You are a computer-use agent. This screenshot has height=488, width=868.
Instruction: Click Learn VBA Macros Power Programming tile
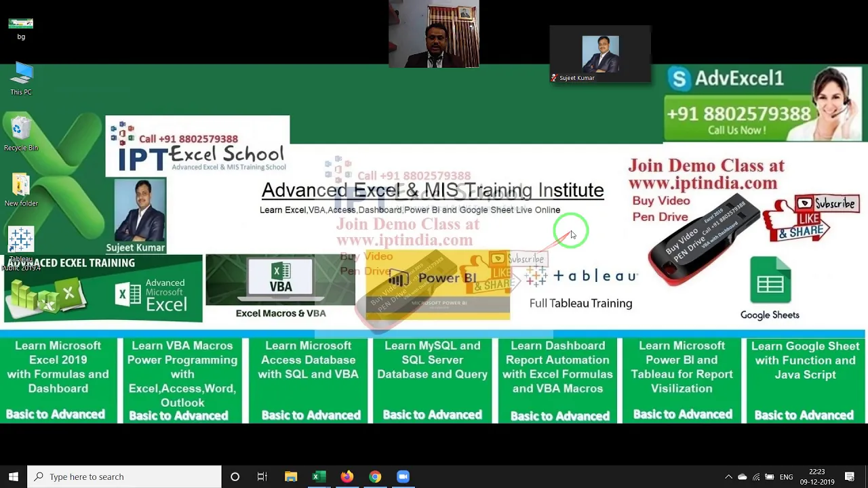[182, 380]
